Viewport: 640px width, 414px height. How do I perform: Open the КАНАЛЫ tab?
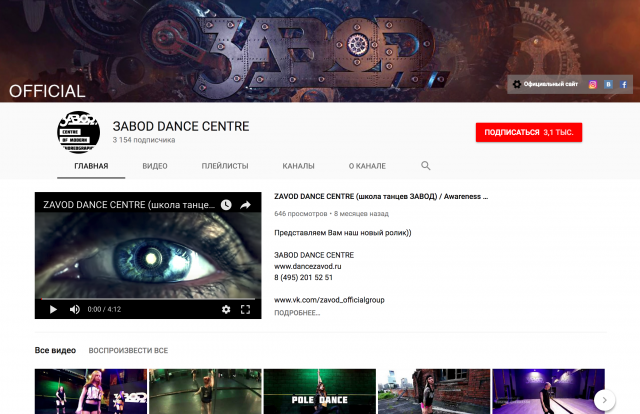pos(298,166)
